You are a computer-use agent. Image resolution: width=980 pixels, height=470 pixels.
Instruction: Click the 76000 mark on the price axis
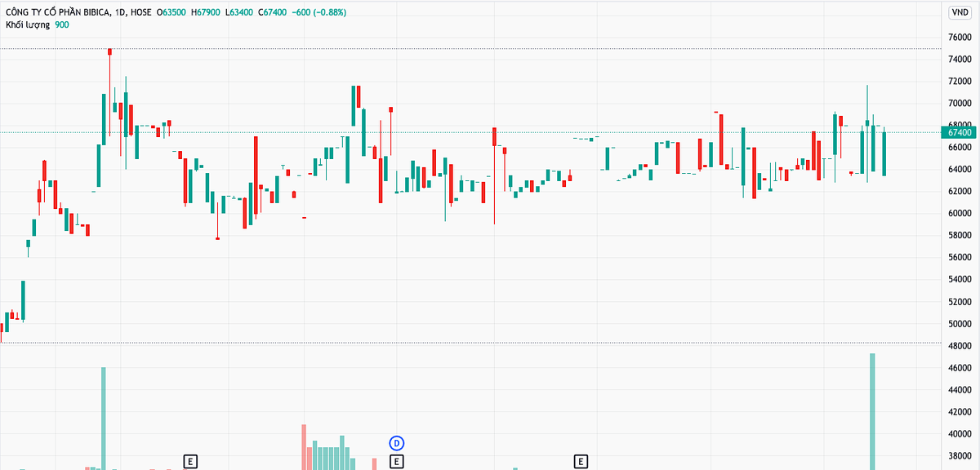(x=959, y=38)
